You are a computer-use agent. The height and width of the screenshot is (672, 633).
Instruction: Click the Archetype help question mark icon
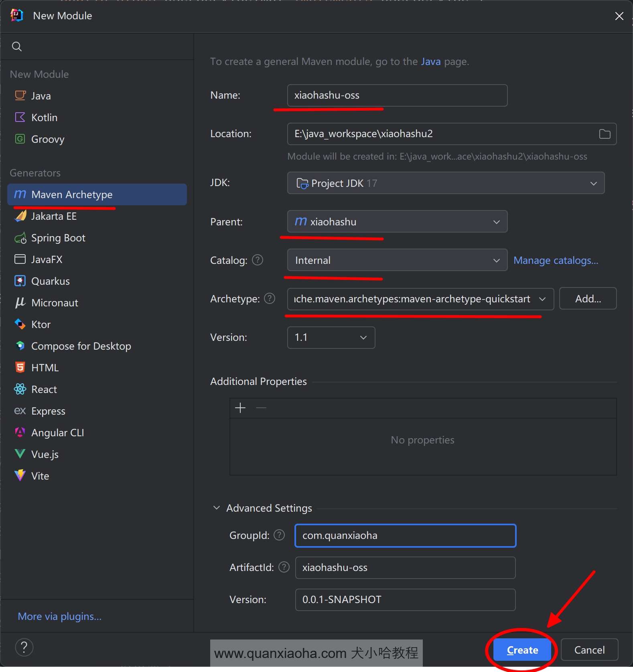coord(270,299)
